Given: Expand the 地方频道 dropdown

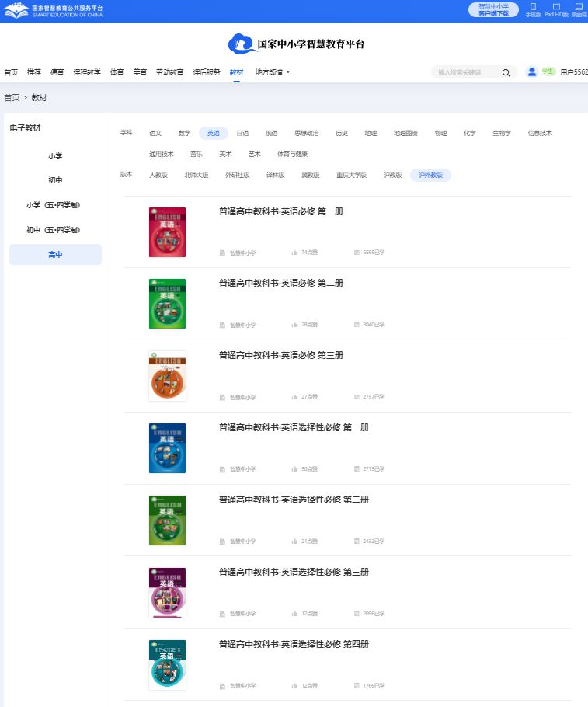Looking at the screenshot, I should tap(272, 72).
